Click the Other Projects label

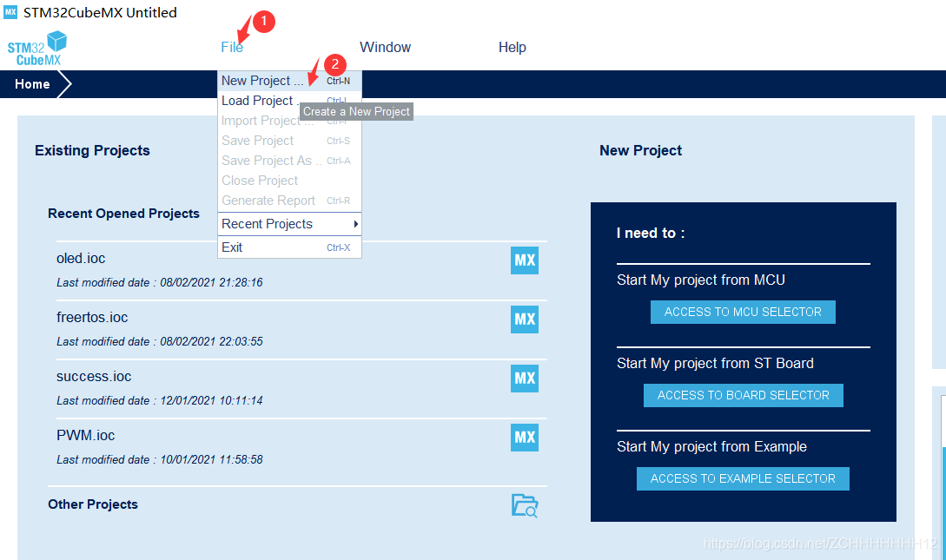pyautogui.click(x=93, y=504)
